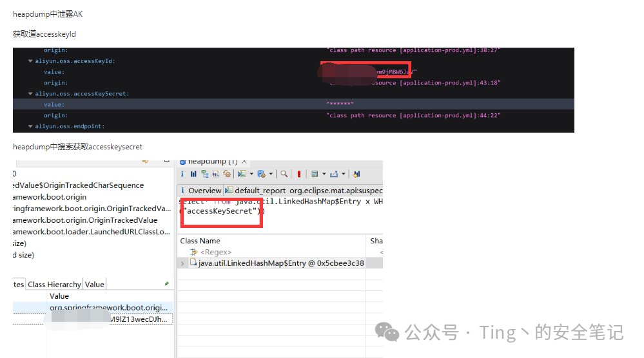This screenshot has width=644, height=358.
Task: Click the default_report tab icon
Action: coord(229,191)
